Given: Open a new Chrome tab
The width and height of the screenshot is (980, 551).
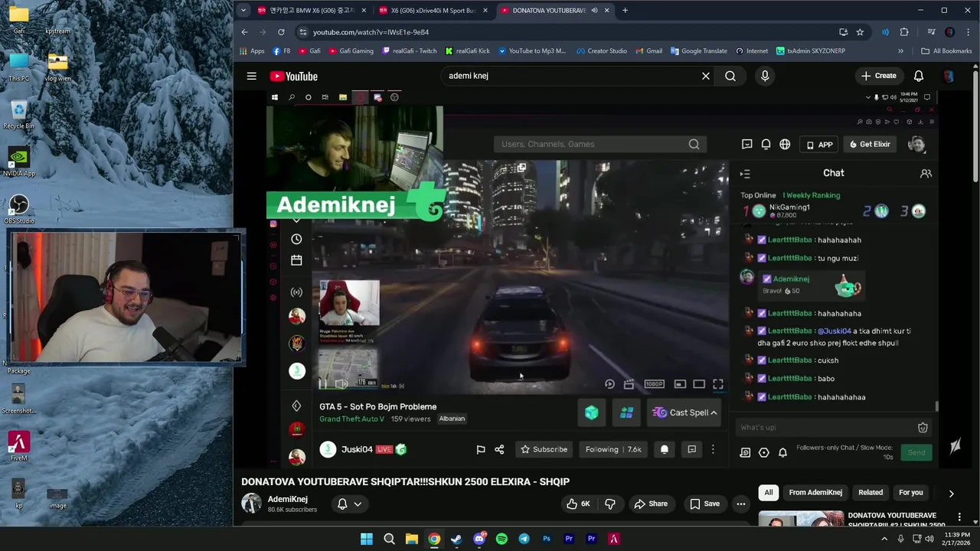Looking at the screenshot, I should (x=625, y=11).
